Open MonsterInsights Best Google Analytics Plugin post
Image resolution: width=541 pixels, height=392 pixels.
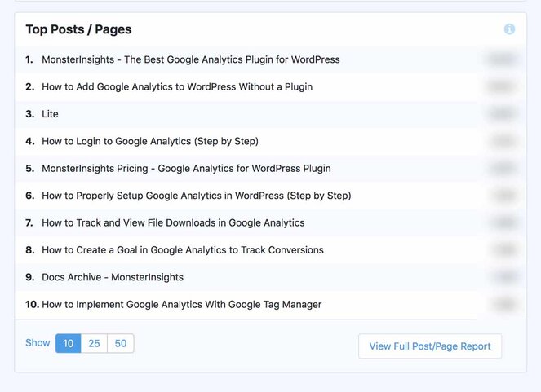click(190, 59)
